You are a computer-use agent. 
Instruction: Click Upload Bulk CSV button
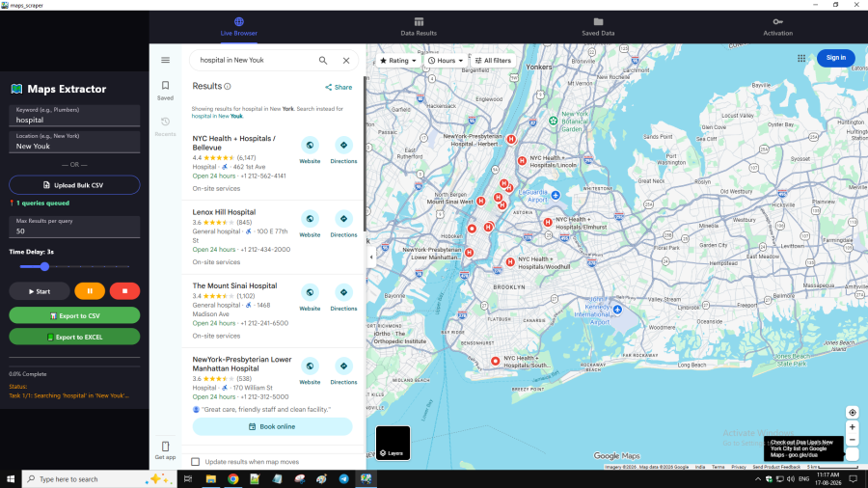pyautogui.click(x=74, y=185)
